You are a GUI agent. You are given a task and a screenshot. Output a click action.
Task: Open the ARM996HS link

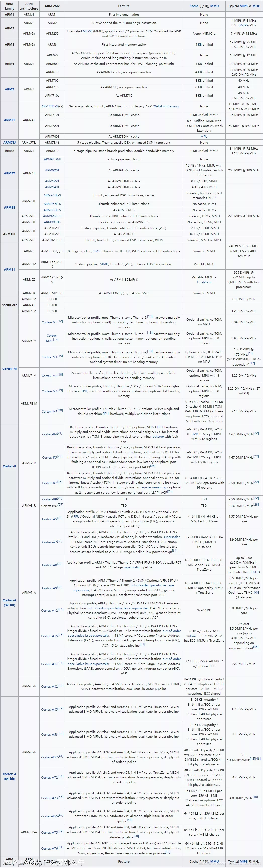52,222
